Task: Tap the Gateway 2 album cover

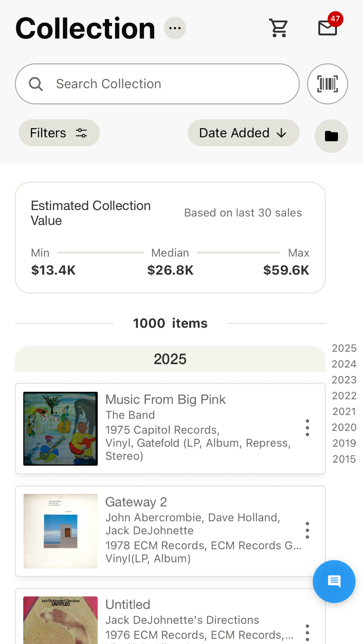Action: (x=60, y=531)
